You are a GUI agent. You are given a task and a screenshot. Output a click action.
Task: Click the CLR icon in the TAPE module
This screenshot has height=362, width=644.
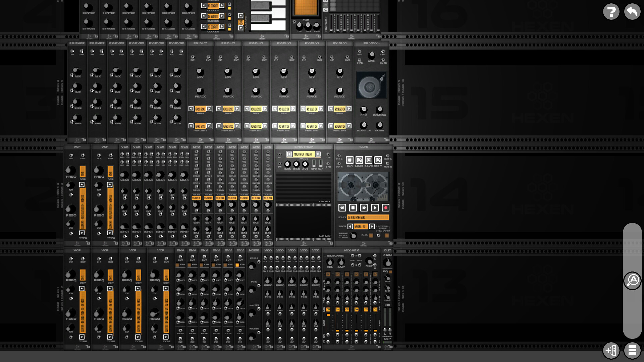point(350,160)
